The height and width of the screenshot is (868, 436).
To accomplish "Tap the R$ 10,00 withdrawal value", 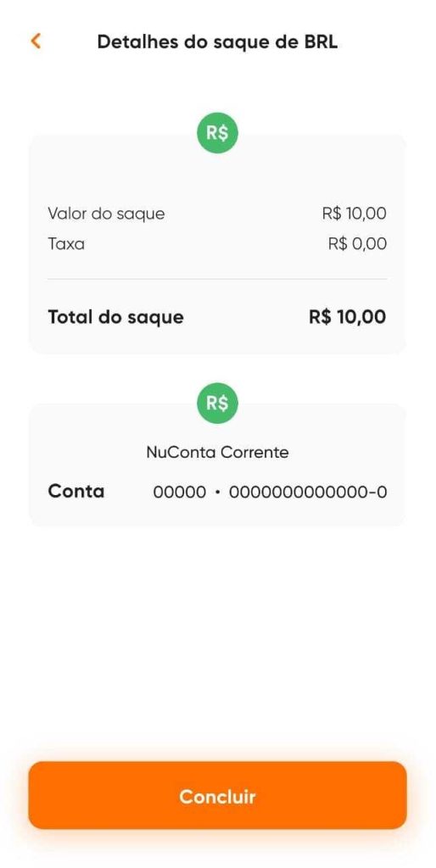I will [354, 214].
